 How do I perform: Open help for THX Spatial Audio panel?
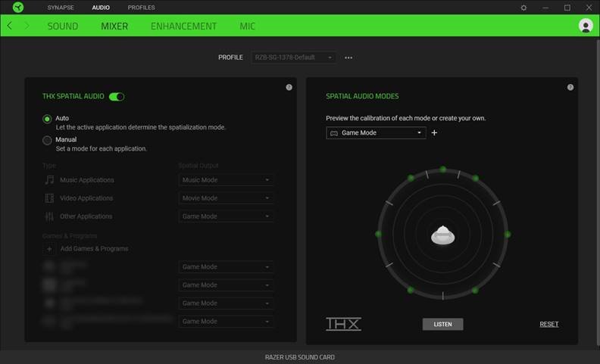click(289, 87)
